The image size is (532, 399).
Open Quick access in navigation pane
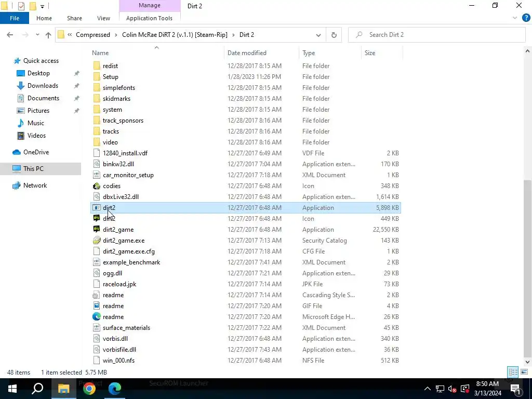tap(41, 61)
